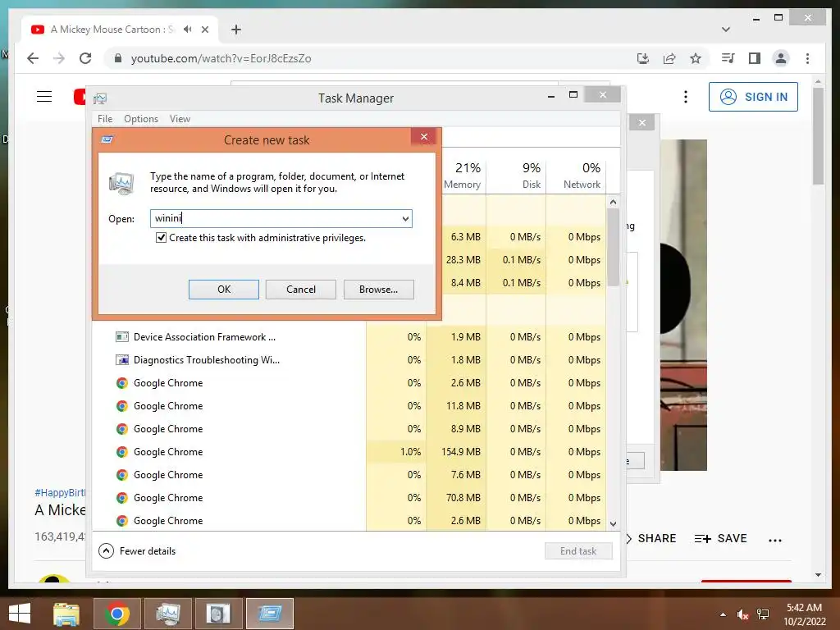This screenshot has height=630, width=840.
Task: Collapse with the Fewer details toggle
Action: click(137, 550)
